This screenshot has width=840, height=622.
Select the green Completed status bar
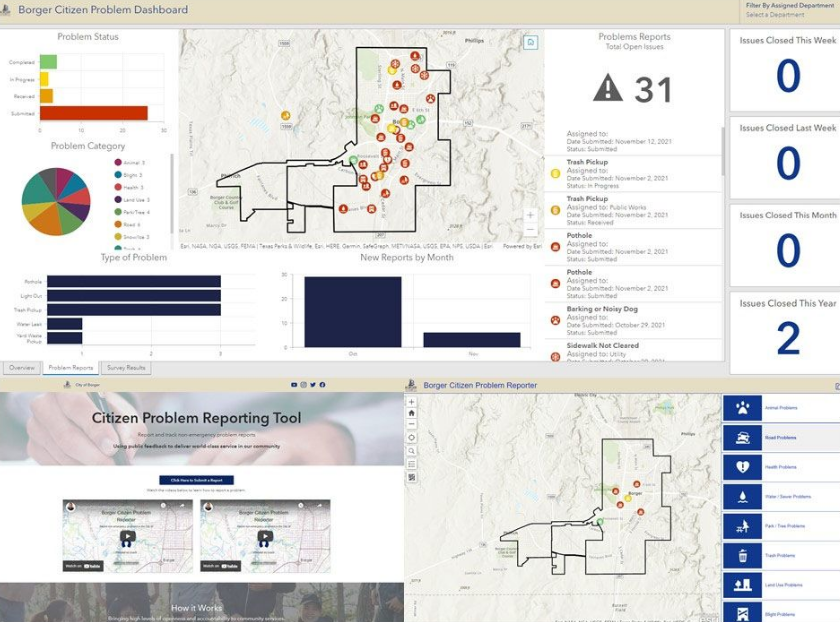coord(48,62)
